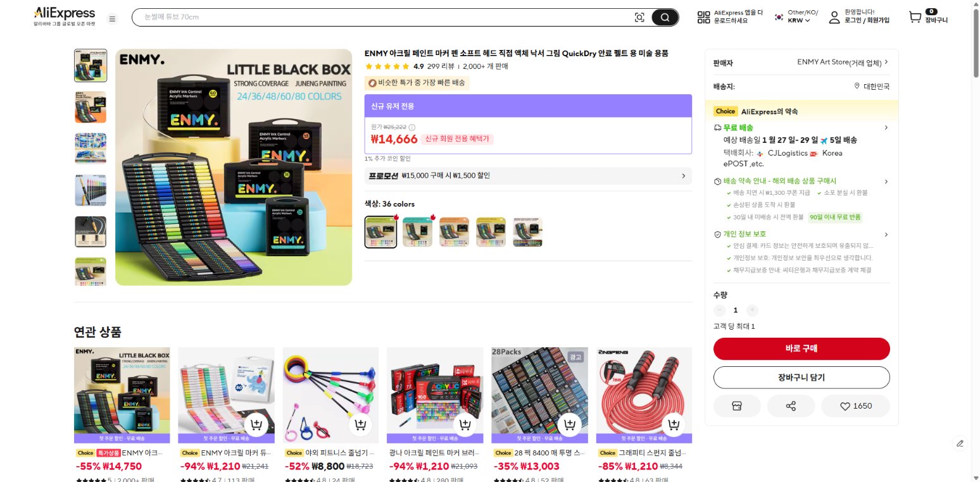Open ENMY Art Store seller link
Image resolution: width=980 pixels, height=482 pixels.
[x=843, y=62]
